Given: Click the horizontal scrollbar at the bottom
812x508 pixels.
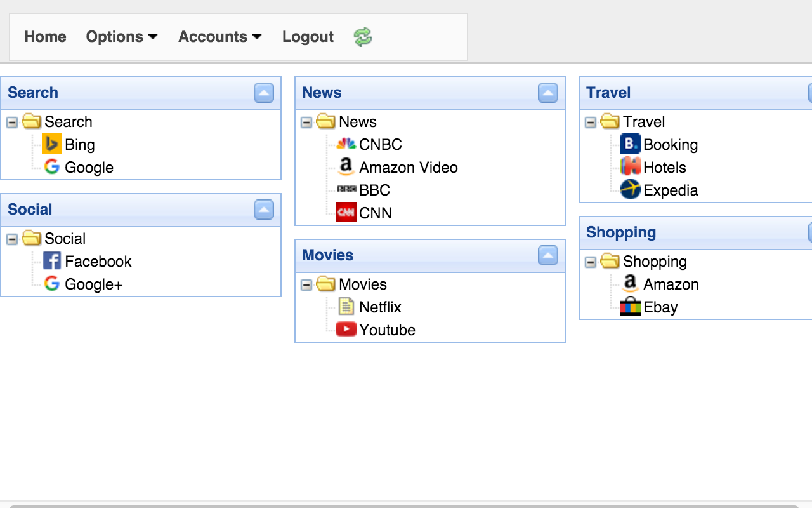Looking at the screenshot, I should coord(406,505).
